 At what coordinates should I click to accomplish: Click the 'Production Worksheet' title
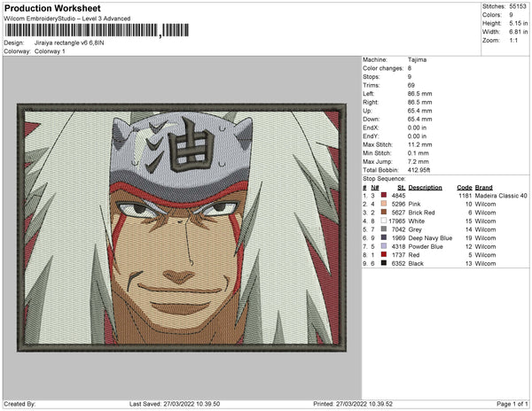52,8
